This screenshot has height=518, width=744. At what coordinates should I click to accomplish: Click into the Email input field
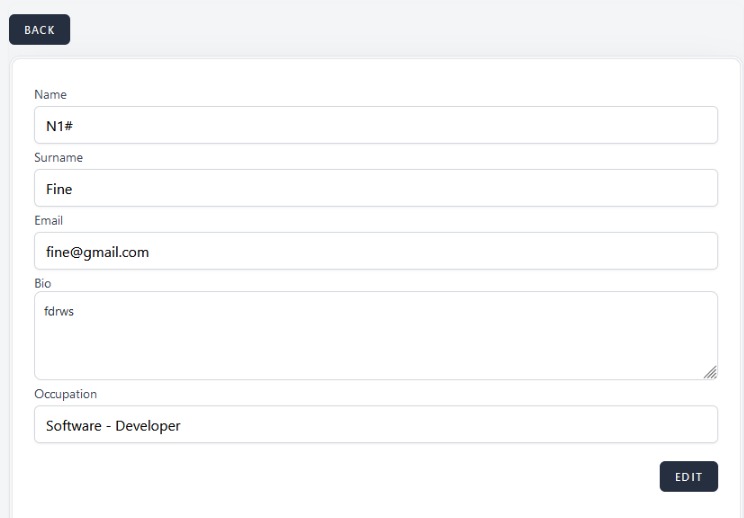coord(375,251)
